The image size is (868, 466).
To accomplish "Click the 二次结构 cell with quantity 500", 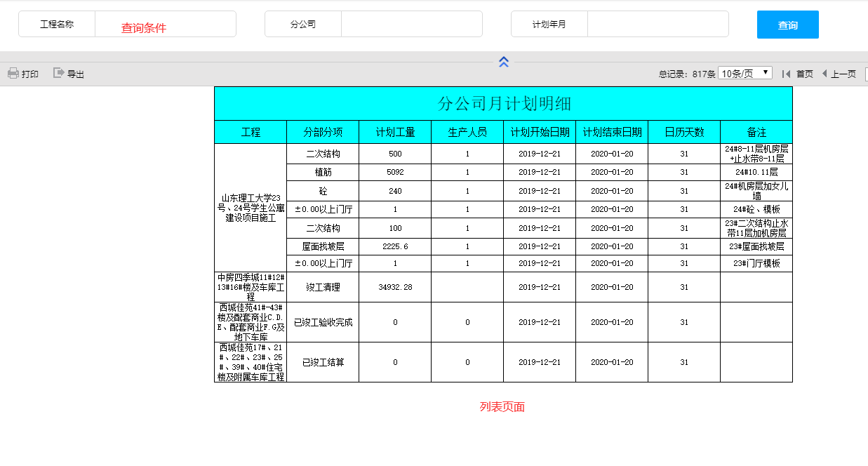I will (x=323, y=154).
